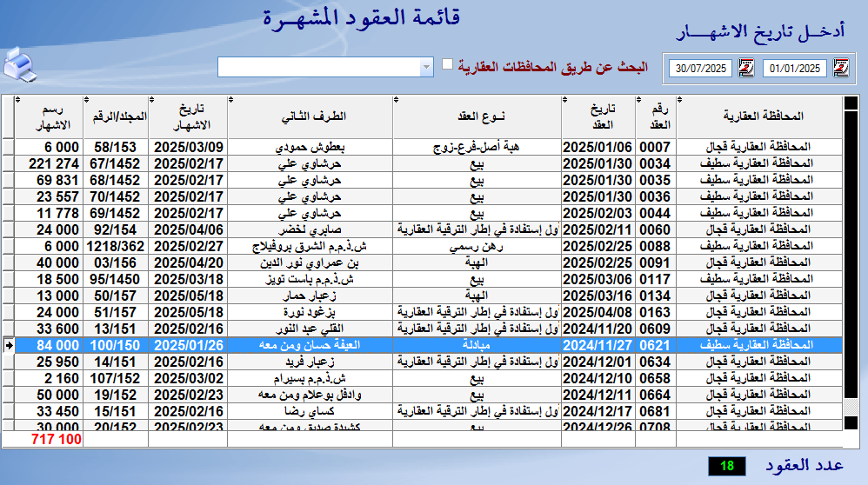The width and height of the screenshot is (868, 485).
Task: Click row selector box for contract 0060
Action: pos(9,229)
